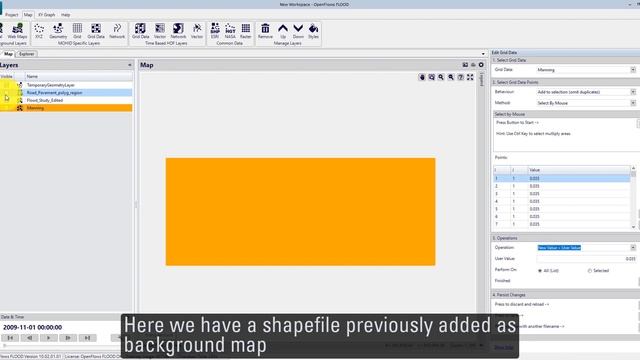Expand the Layers panel options arrow
The height and width of the screenshot is (360, 640).
[130, 65]
